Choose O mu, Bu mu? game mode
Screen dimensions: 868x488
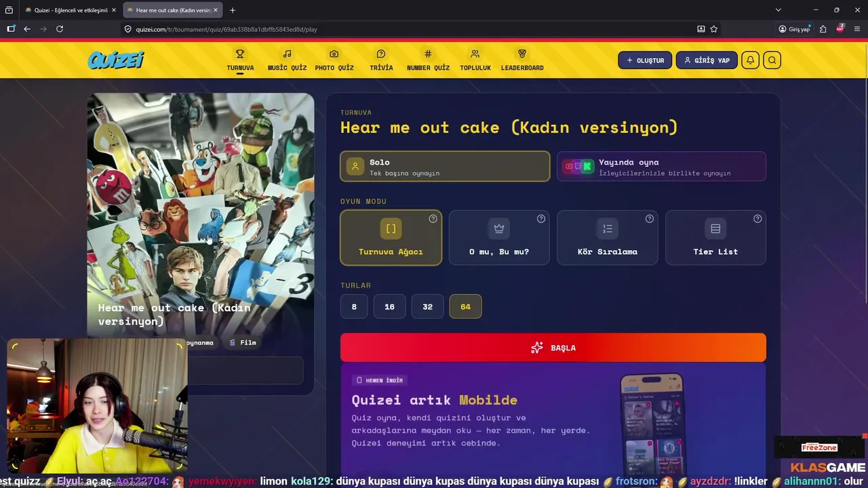click(499, 237)
